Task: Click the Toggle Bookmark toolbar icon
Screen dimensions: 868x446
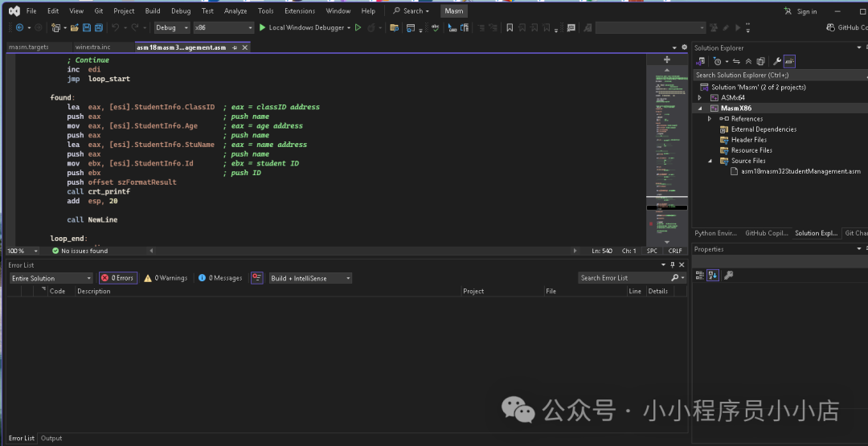Action: (509, 27)
